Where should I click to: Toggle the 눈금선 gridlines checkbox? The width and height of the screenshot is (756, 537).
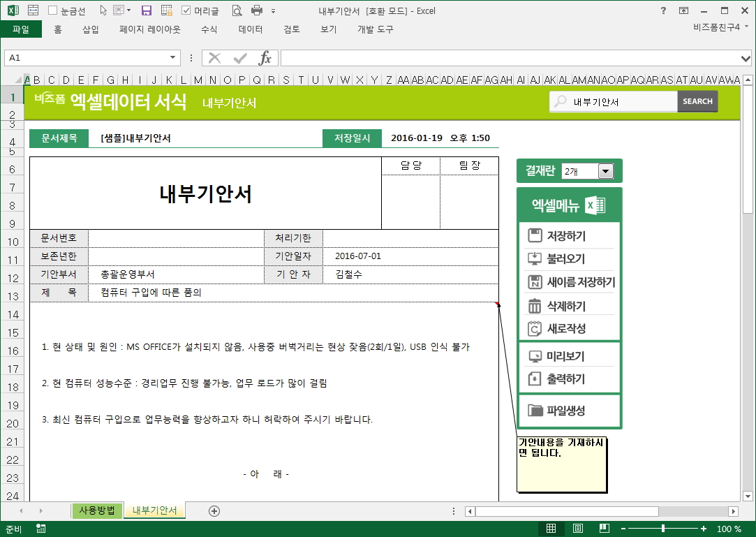[x=53, y=10]
